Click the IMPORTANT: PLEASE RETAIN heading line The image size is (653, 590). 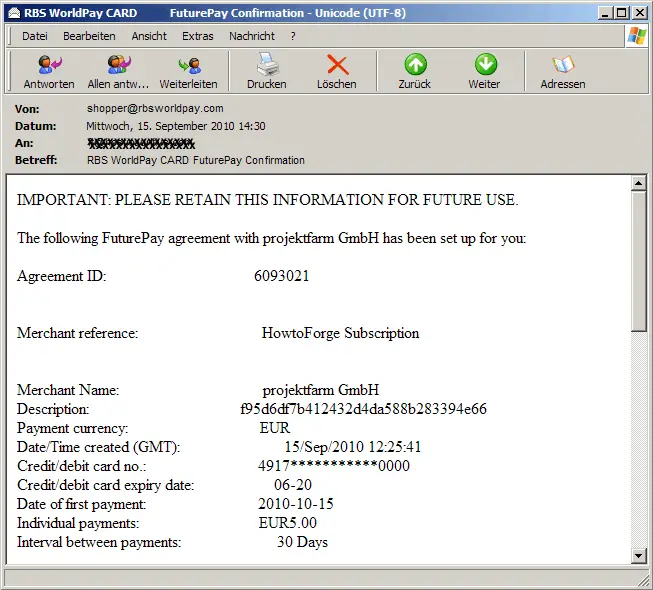coord(268,200)
